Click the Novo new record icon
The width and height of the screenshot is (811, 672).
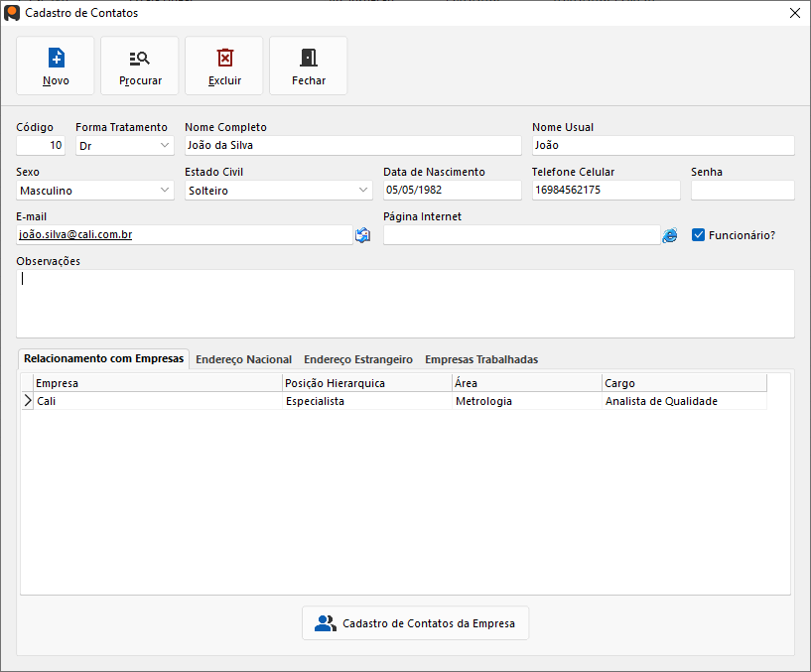56,58
